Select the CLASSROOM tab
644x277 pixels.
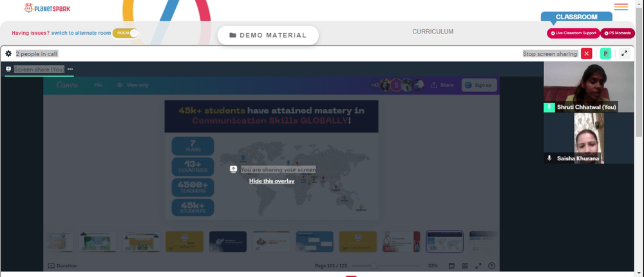576,17
